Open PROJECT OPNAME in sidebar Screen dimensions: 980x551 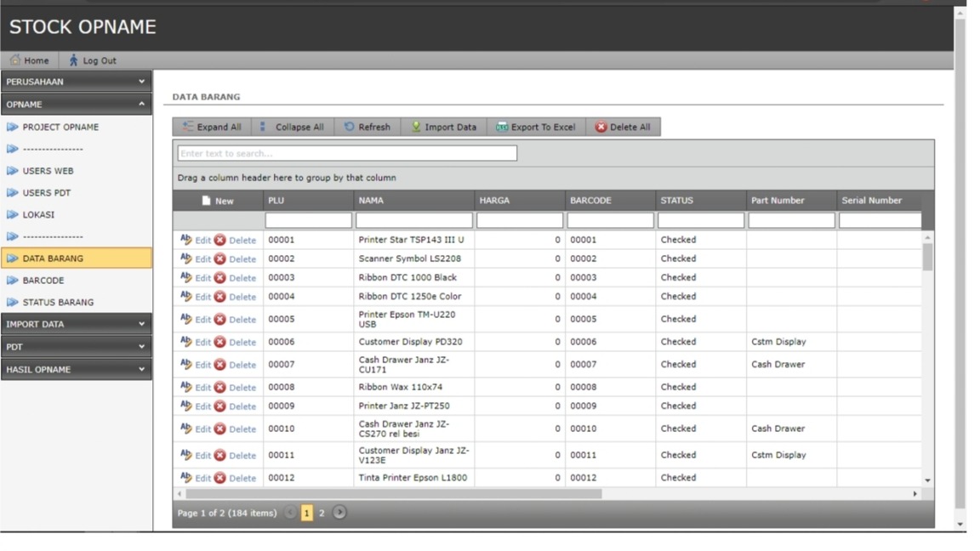point(60,127)
